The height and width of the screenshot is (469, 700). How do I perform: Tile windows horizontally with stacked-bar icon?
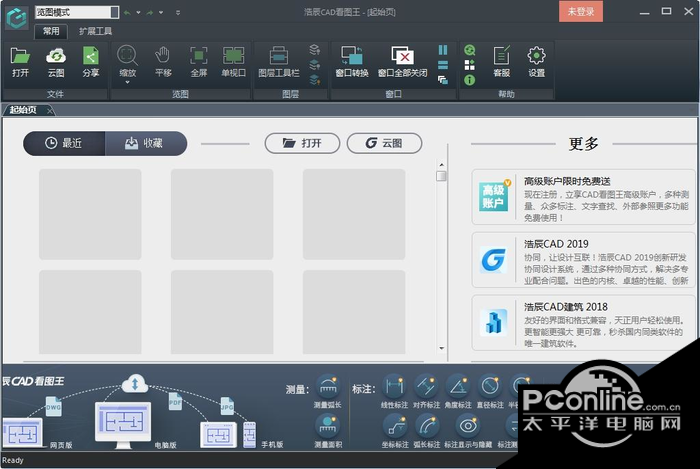[x=443, y=65]
